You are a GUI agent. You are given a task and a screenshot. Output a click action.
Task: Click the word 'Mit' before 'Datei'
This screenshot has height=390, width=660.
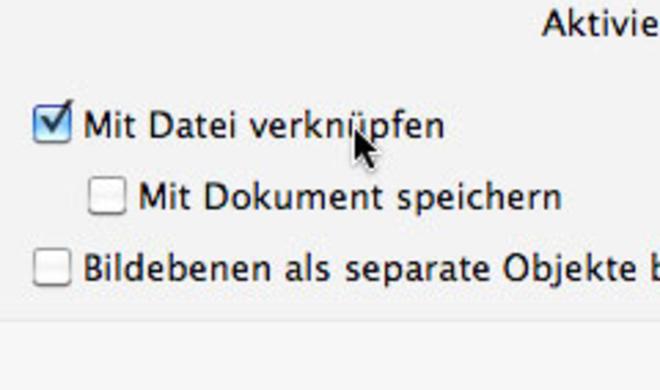coord(109,125)
